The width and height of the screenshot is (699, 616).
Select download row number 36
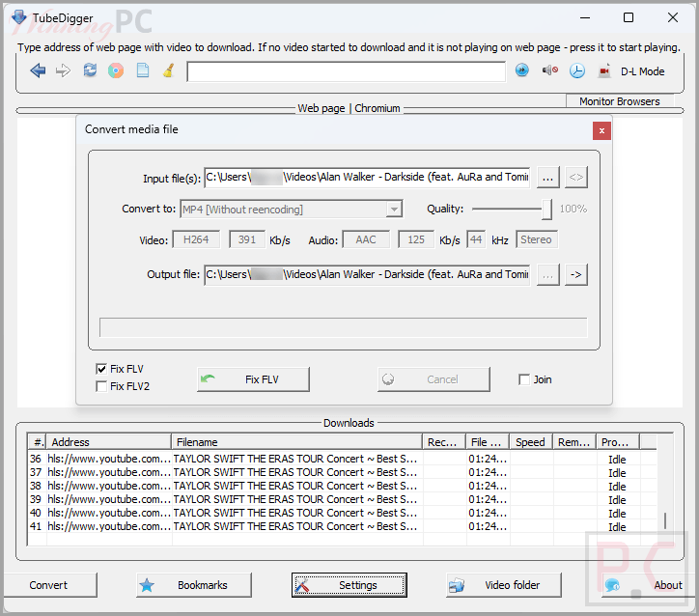coord(342,459)
